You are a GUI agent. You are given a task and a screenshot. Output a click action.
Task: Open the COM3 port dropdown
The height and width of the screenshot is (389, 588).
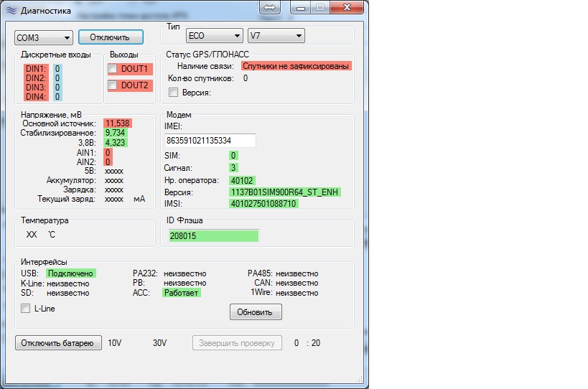point(44,37)
